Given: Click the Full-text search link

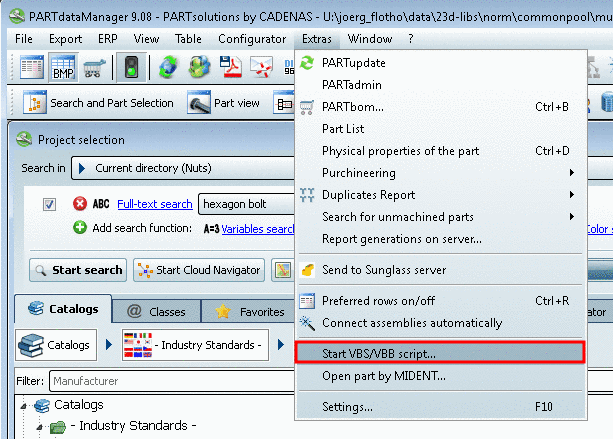Looking at the screenshot, I should [x=155, y=204].
